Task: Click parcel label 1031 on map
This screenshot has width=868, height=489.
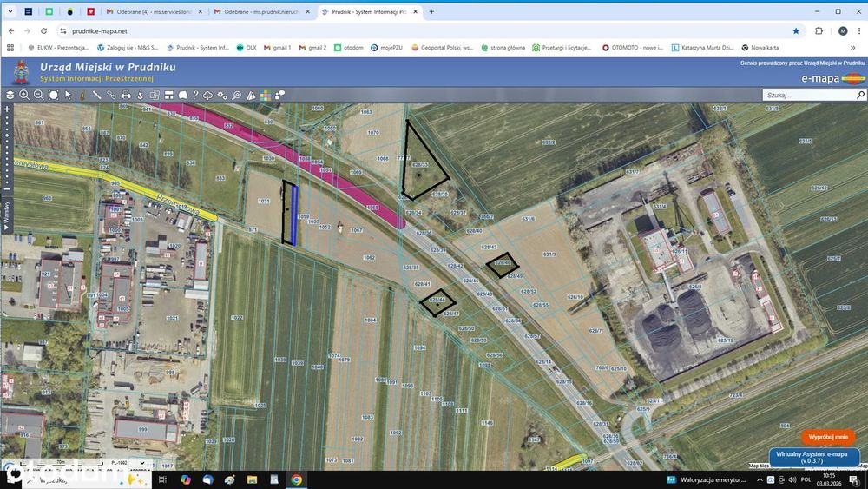Action: tap(264, 201)
